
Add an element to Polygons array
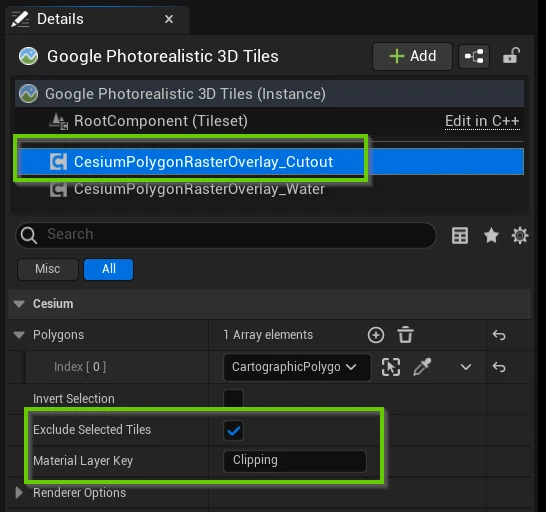[376, 335]
